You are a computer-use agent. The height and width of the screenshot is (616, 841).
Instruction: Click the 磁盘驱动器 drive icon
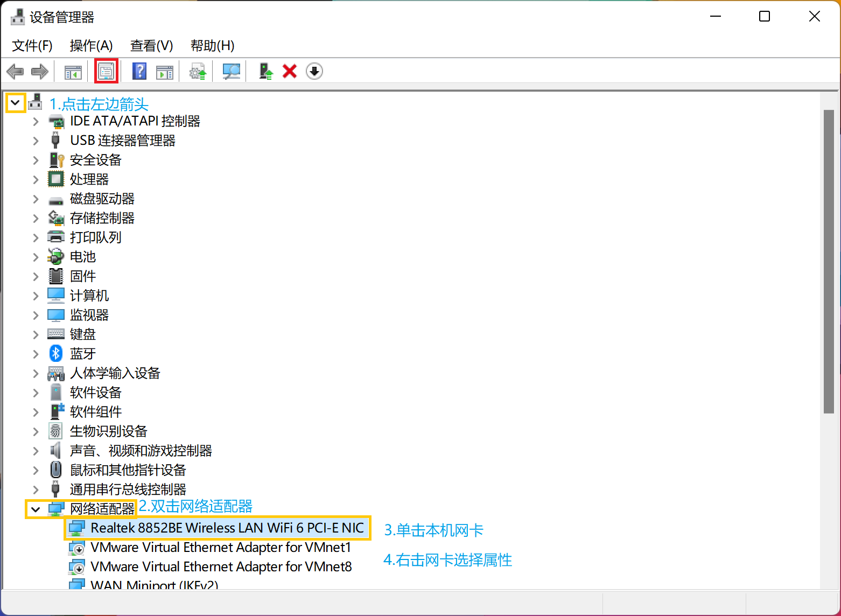pos(56,200)
